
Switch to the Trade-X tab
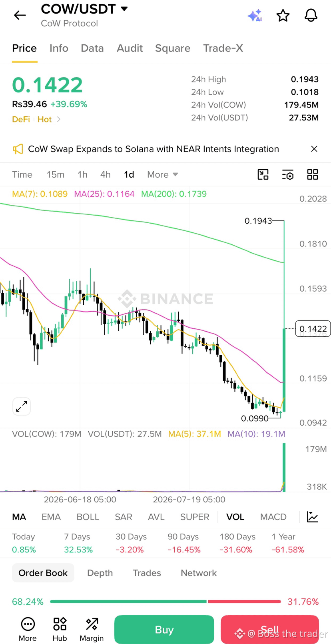click(223, 48)
